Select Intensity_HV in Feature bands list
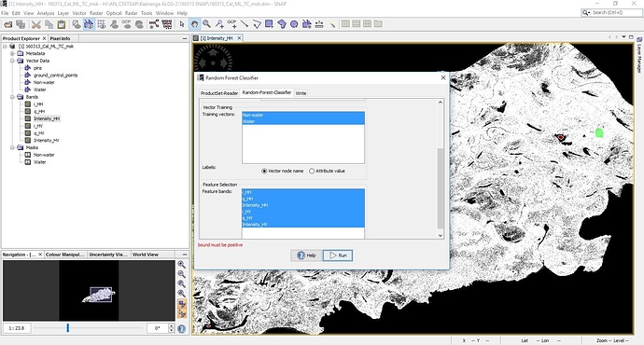The height and width of the screenshot is (345, 644). [x=303, y=225]
